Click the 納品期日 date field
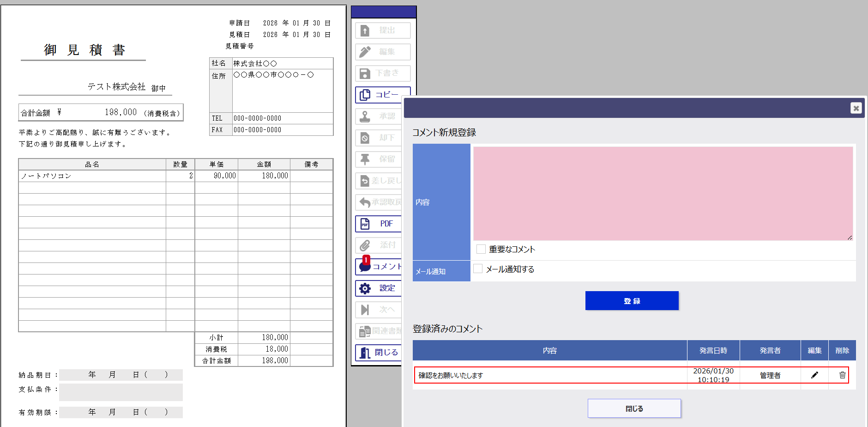Screen dimensions: 868x427 [121, 375]
